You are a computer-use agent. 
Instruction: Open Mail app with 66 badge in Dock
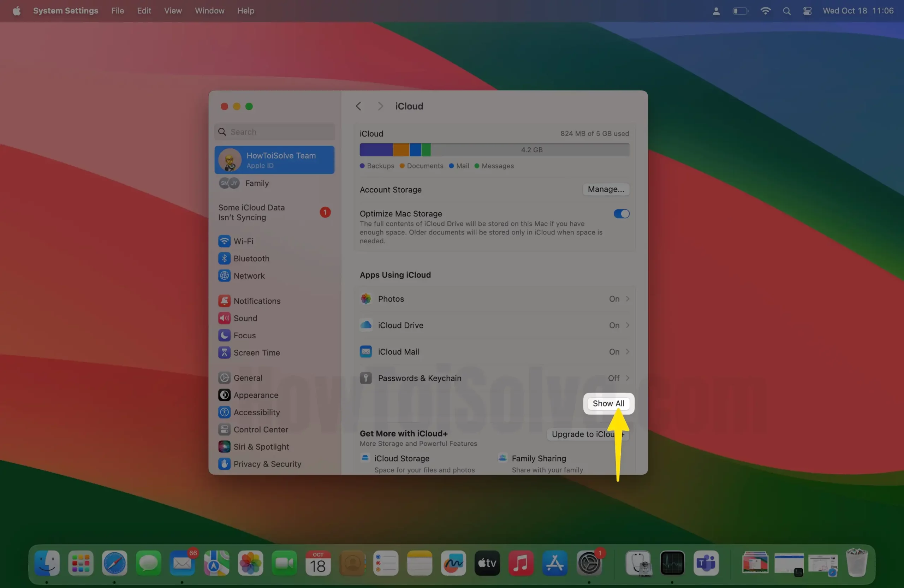coord(182,563)
